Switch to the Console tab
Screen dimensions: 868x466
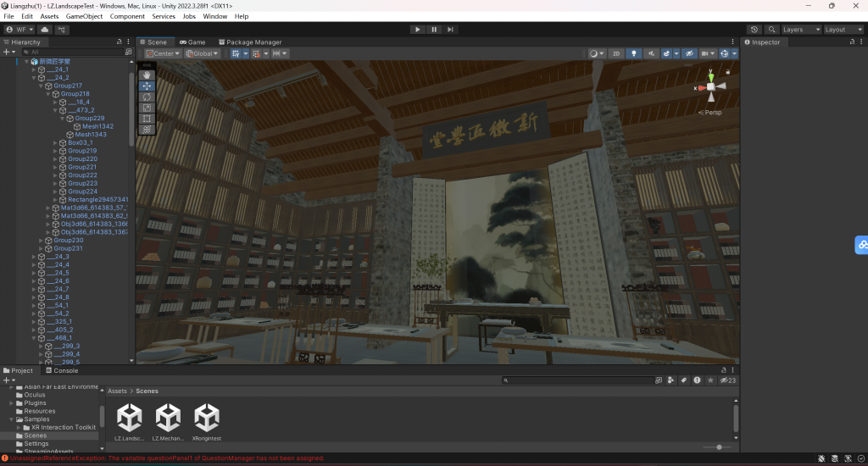pos(62,370)
